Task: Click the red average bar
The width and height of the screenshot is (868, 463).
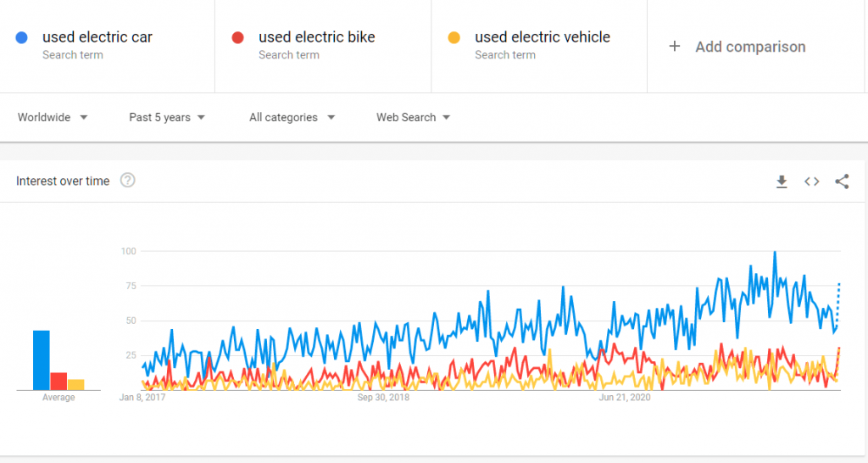Action: 58,381
